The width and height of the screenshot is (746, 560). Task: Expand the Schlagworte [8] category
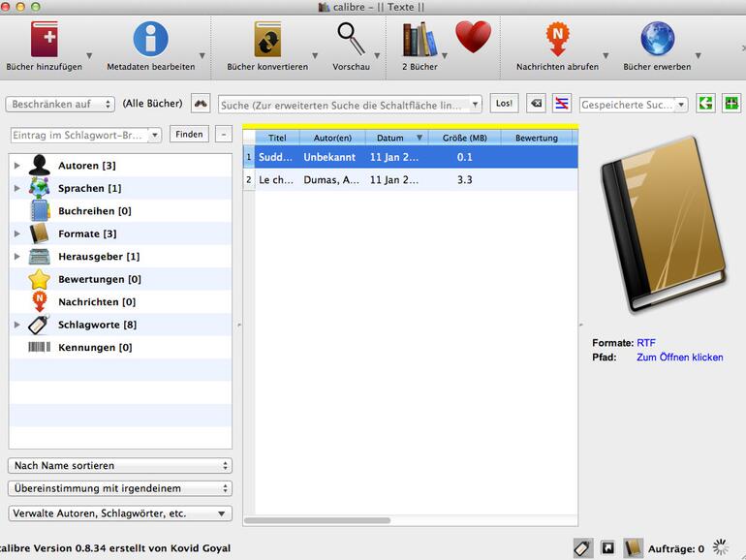[17, 325]
